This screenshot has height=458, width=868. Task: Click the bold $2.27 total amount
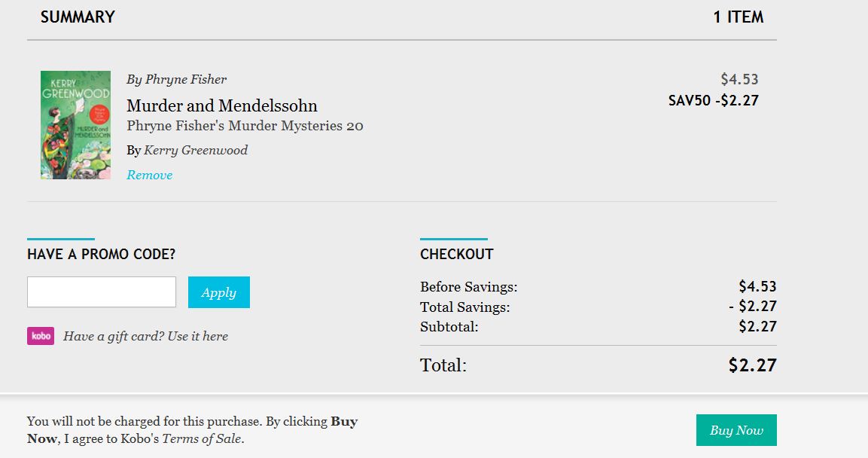(x=752, y=365)
